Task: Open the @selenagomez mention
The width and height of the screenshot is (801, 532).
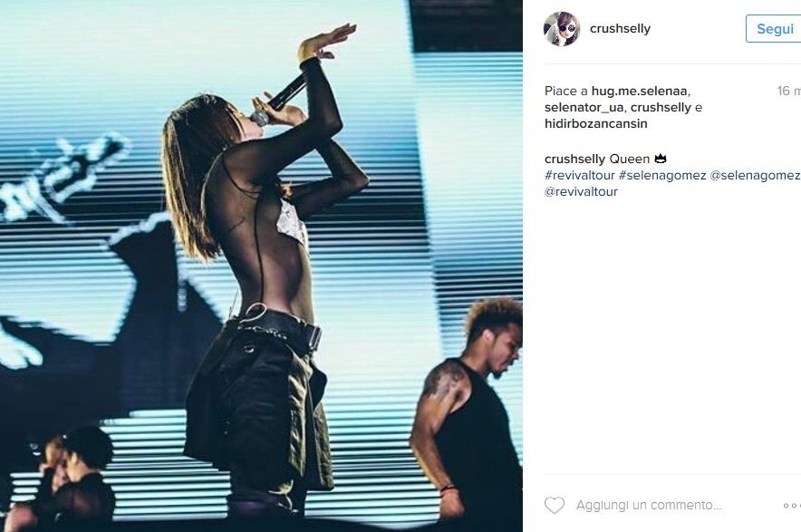Action: click(x=755, y=175)
